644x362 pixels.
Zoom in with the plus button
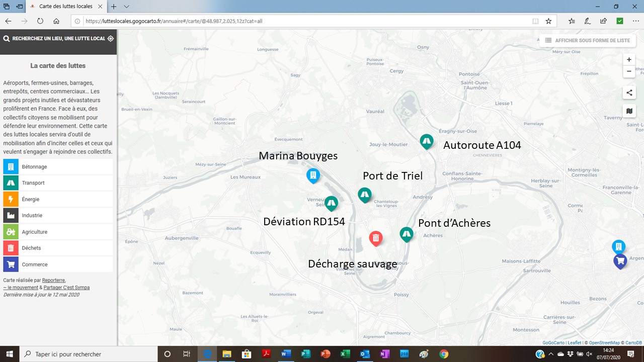click(x=629, y=59)
